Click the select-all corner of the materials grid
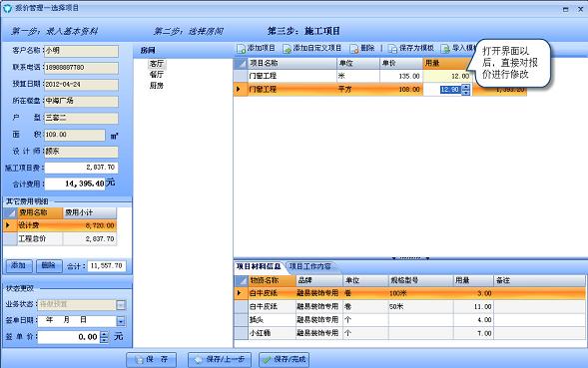The image size is (588, 368). [241, 280]
